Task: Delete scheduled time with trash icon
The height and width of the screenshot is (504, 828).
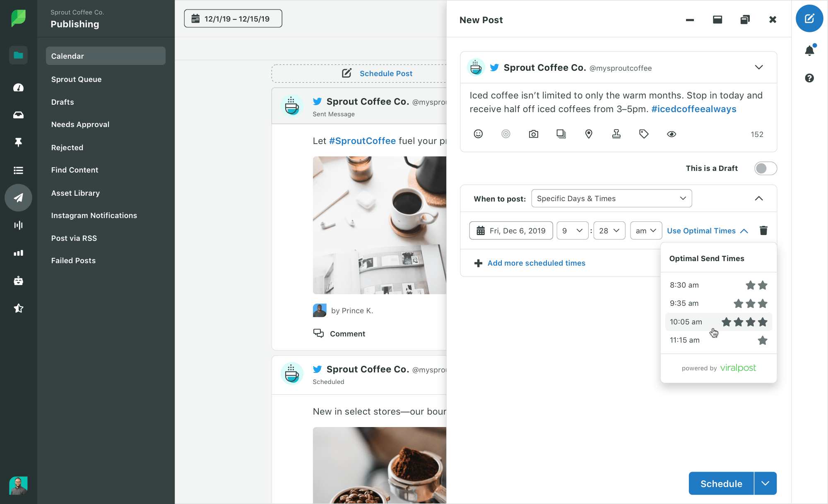Action: point(763,230)
